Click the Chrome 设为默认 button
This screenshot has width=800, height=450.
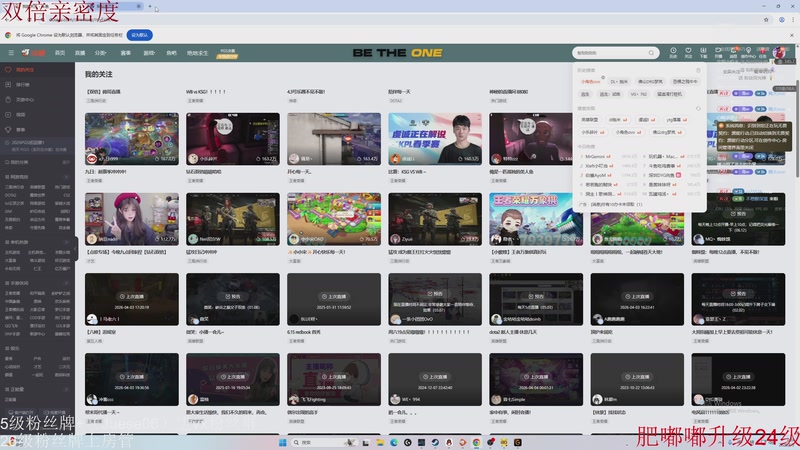(x=139, y=35)
